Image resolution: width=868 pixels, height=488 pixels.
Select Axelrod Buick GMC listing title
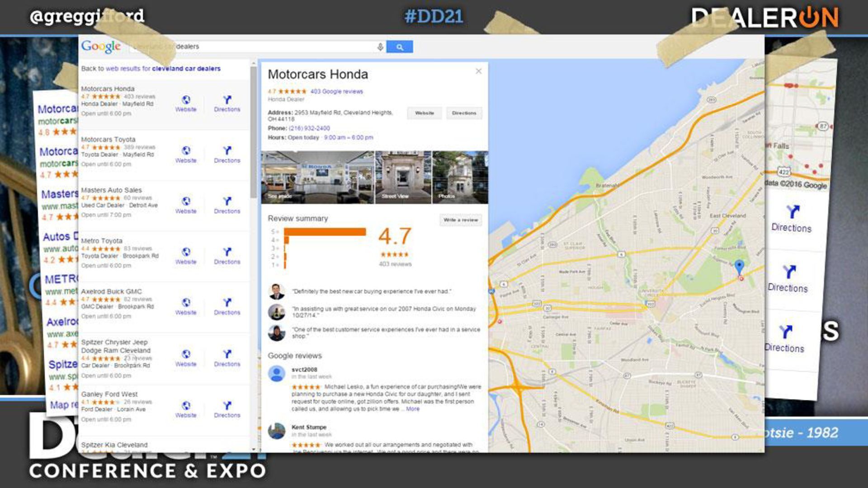click(x=111, y=291)
